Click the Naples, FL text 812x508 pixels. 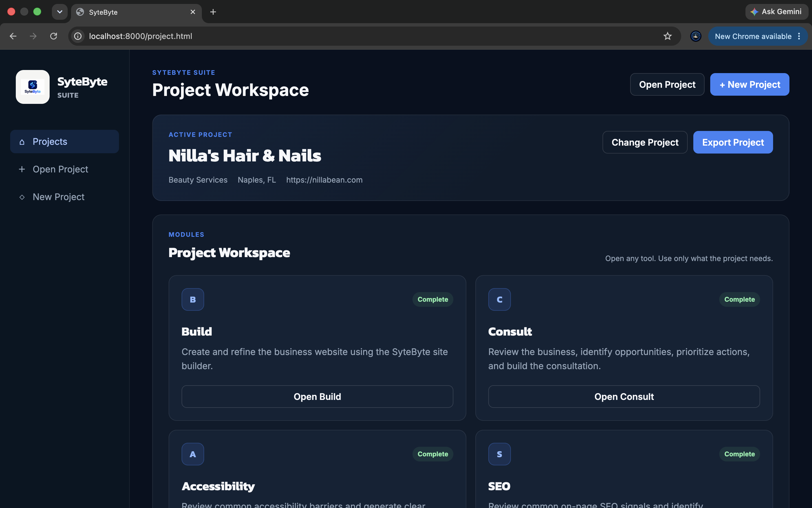[x=257, y=180]
